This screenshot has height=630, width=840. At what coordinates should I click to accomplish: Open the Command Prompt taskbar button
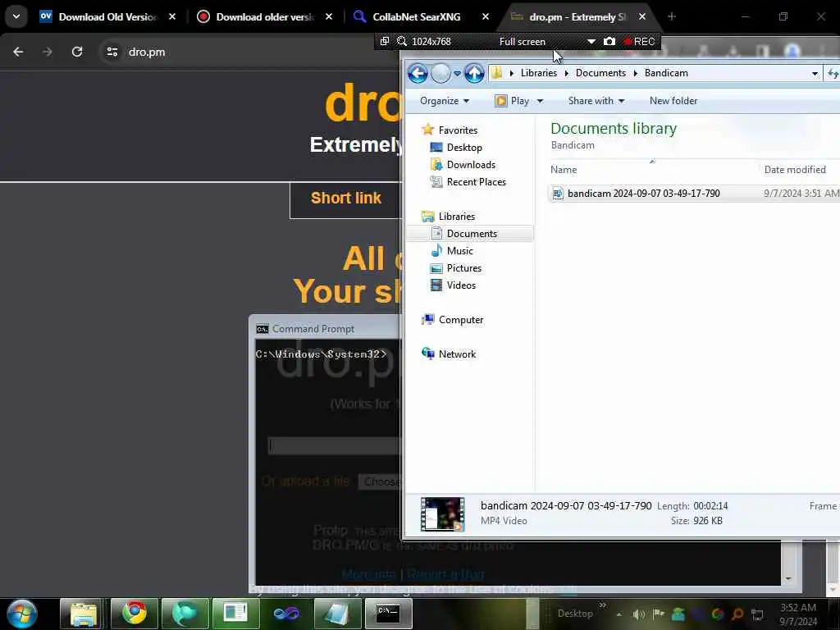click(x=388, y=614)
